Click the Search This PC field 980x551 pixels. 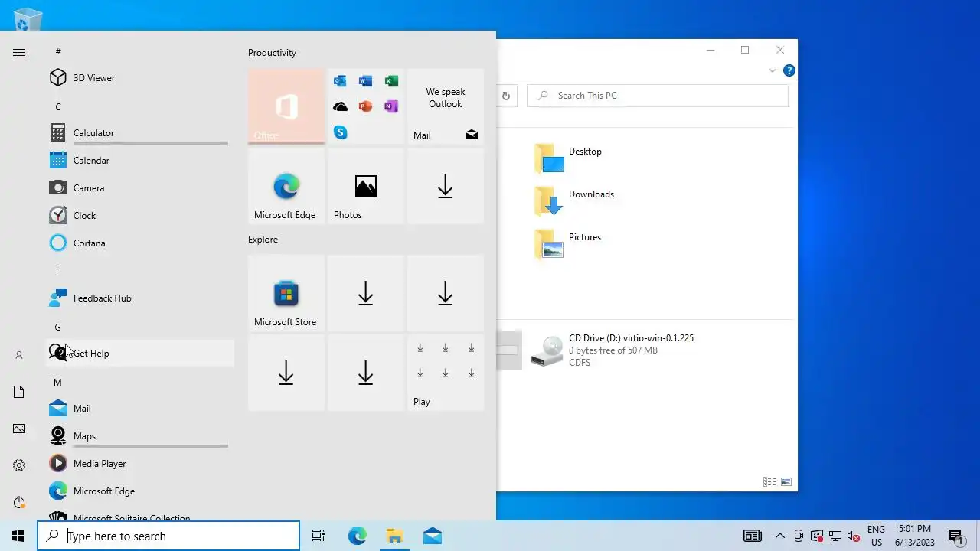(x=658, y=96)
